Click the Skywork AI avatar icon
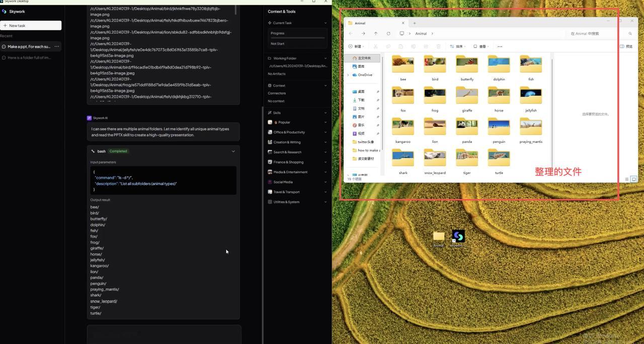 pos(89,118)
